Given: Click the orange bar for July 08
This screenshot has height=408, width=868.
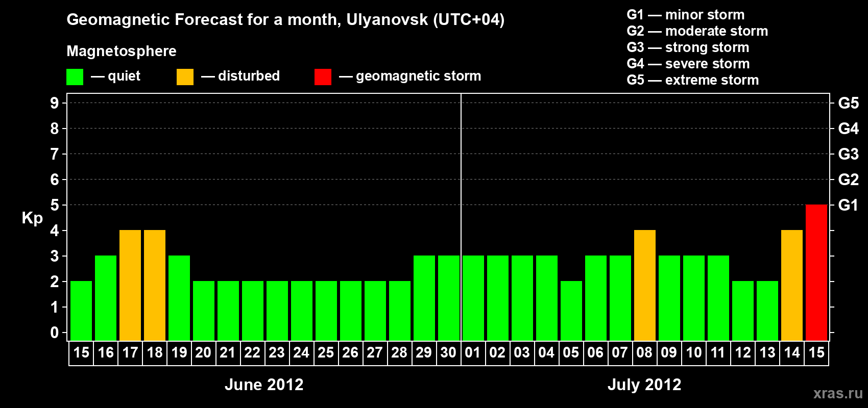Looking at the screenshot, I should pos(645,285).
